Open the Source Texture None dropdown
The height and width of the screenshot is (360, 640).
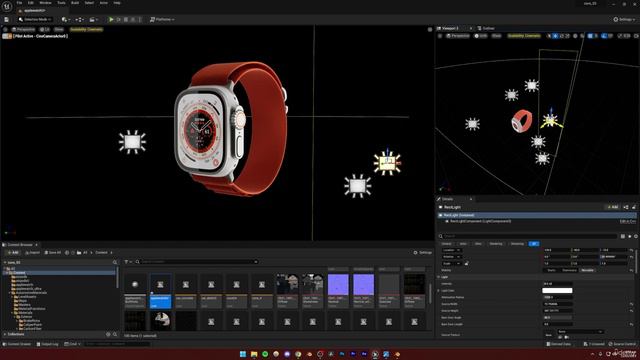pyautogui.click(x=580, y=332)
